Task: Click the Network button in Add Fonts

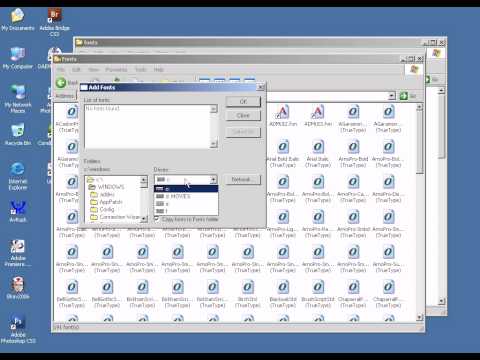Action: [x=243, y=180]
